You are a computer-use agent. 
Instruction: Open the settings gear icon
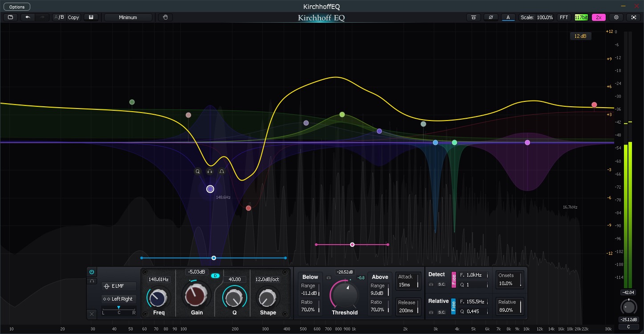616,17
